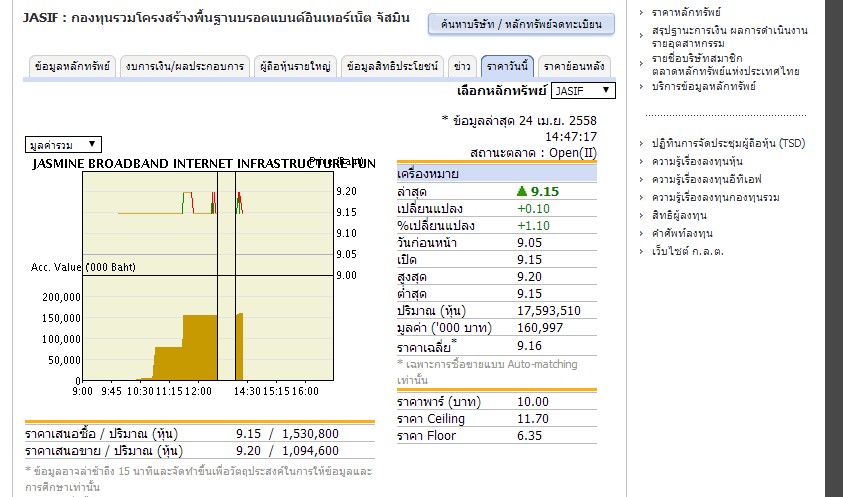This screenshot has width=843, height=497.
Task: Open สรุปฐานะการเงิน ผลการดำเนินงาน รายอุตสาหกรรม link
Action: tap(729, 37)
